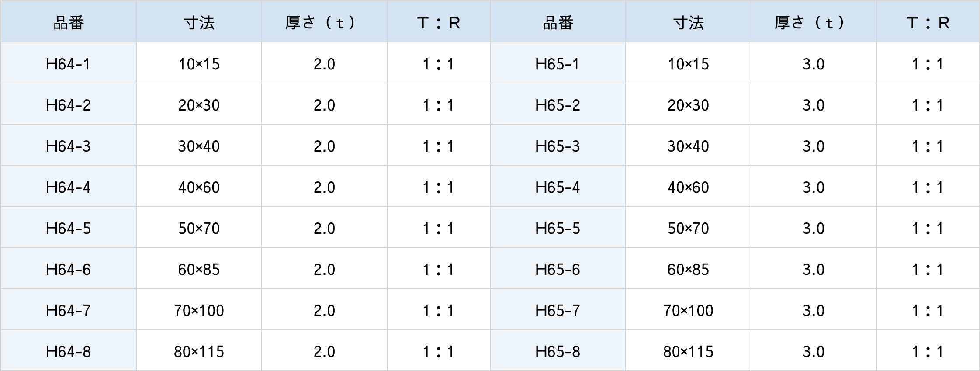Select the H65-8 product number cell
980x371 pixels.
click(558, 352)
